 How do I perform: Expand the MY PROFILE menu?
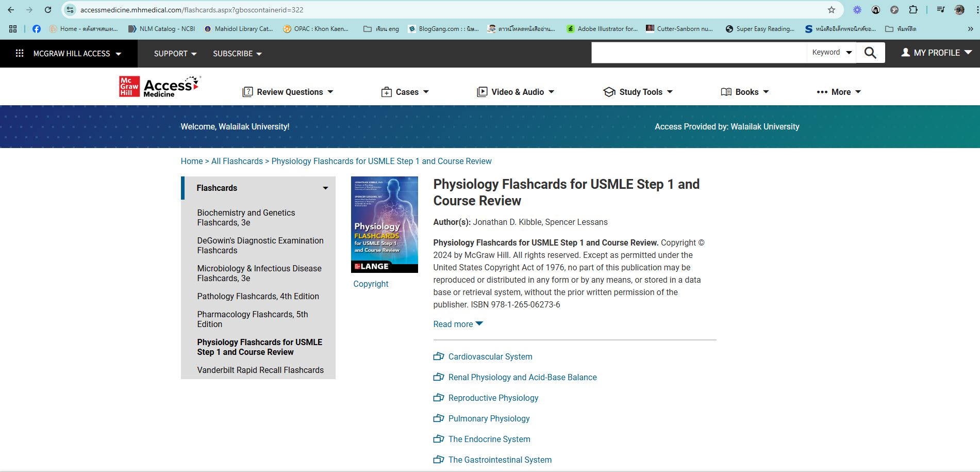click(x=936, y=53)
